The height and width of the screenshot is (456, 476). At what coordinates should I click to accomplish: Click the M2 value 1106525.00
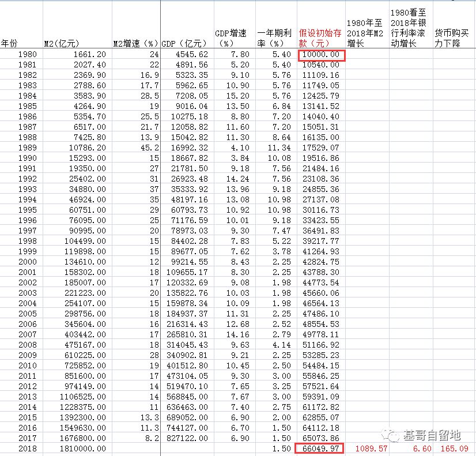(83, 397)
